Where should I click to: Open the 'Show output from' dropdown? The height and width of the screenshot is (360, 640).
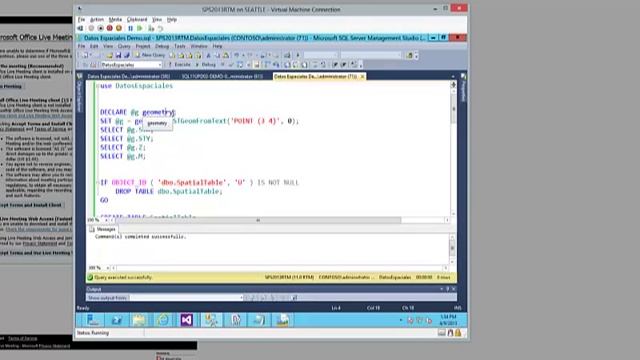tap(186, 298)
